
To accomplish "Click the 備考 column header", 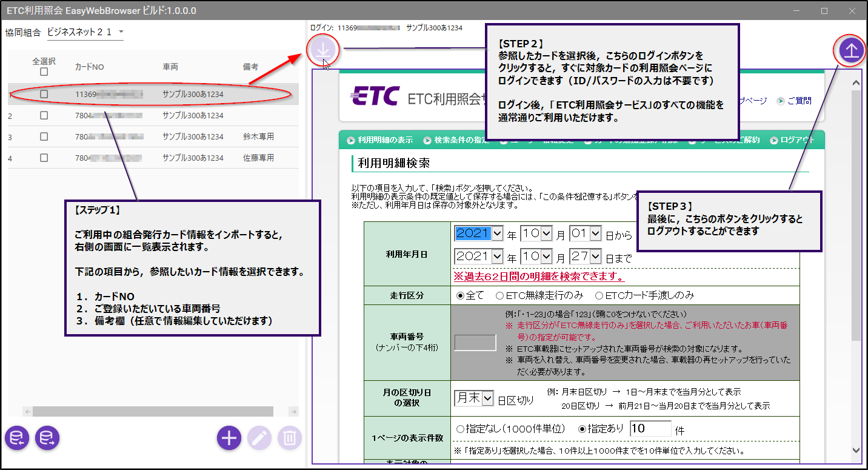I will 250,67.
